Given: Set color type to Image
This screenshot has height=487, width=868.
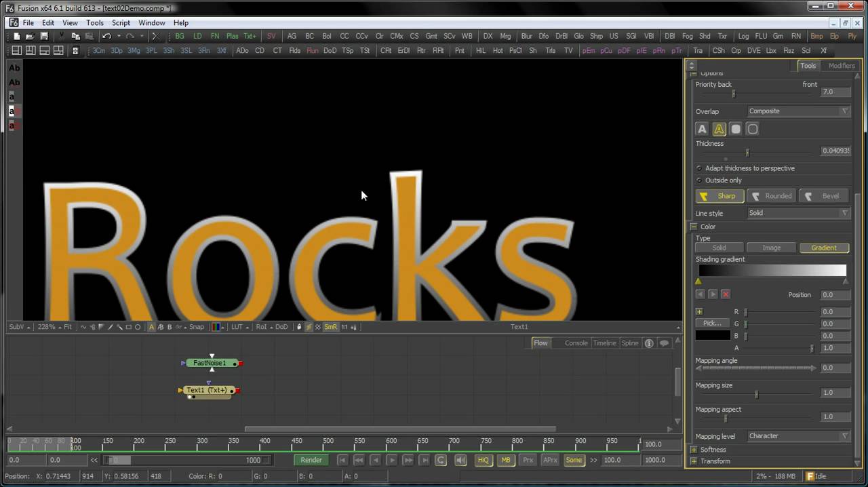Looking at the screenshot, I should [x=772, y=248].
